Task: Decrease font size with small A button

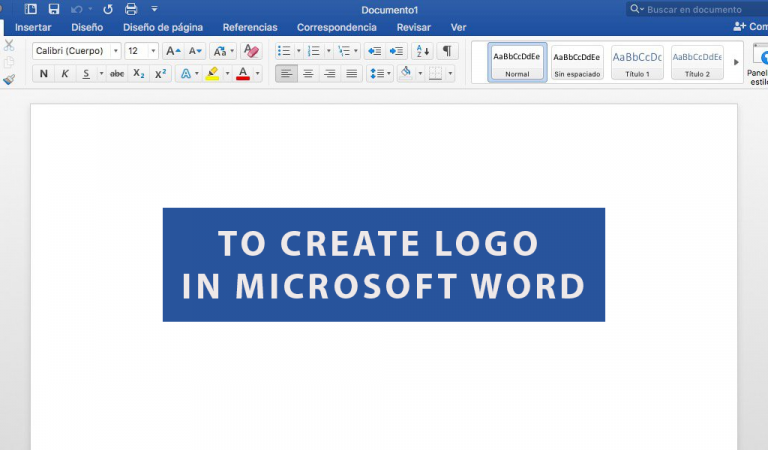Action: [x=195, y=51]
